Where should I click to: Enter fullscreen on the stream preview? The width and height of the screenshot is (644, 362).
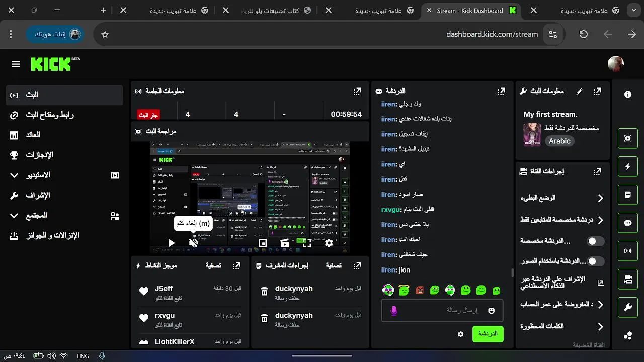(307, 243)
